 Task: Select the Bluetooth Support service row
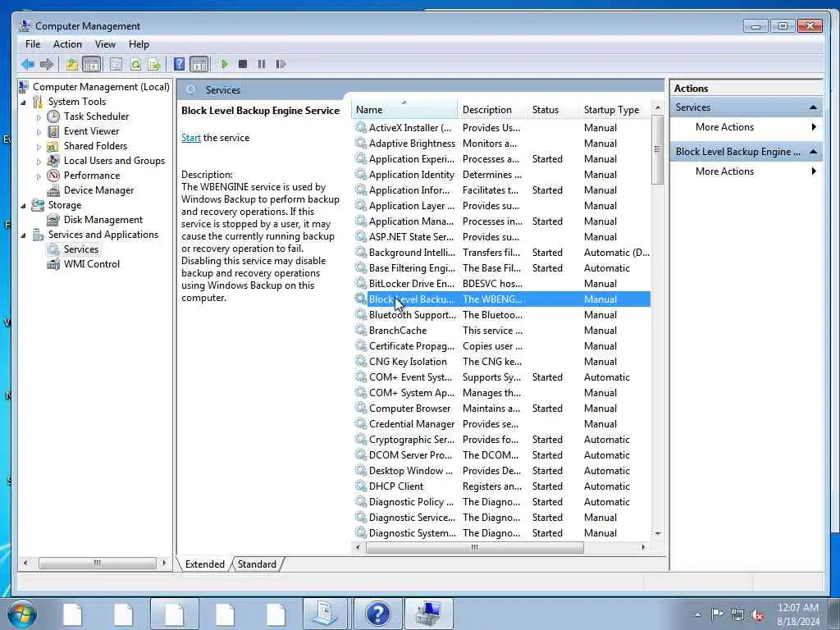[x=501, y=315]
